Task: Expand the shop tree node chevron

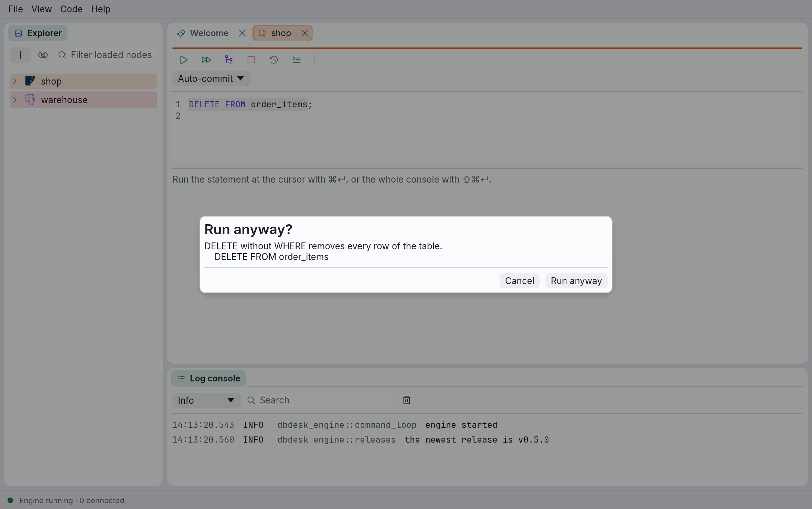Action: coord(15,82)
